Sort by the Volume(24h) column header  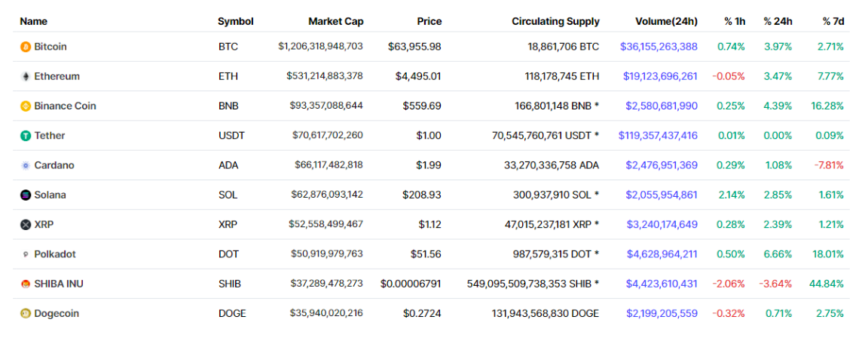(665, 21)
